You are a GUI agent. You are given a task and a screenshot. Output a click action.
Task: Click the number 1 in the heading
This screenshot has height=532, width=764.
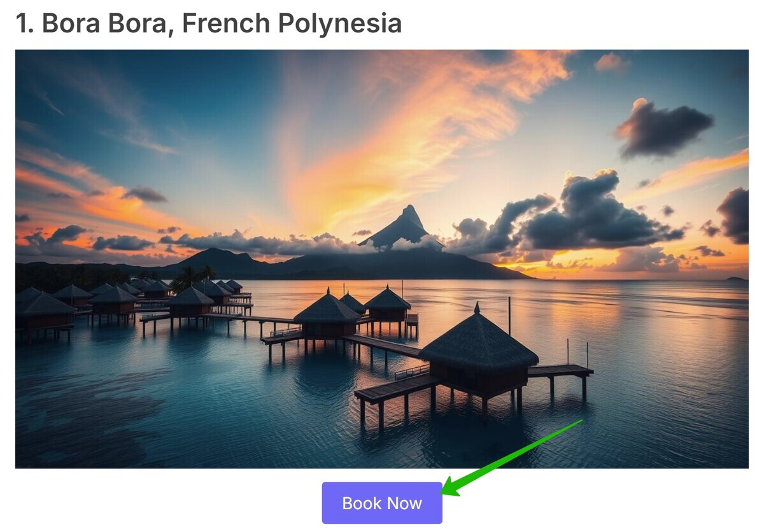[x=21, y=24]
